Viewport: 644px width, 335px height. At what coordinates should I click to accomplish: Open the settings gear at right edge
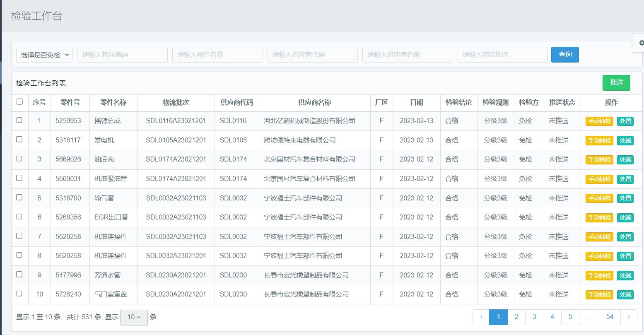point(641,43)
